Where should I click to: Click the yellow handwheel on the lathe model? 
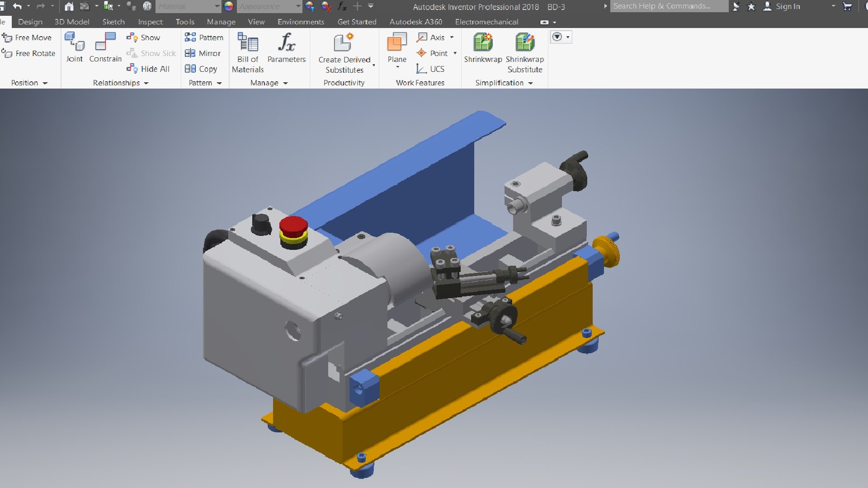[607, 251]
